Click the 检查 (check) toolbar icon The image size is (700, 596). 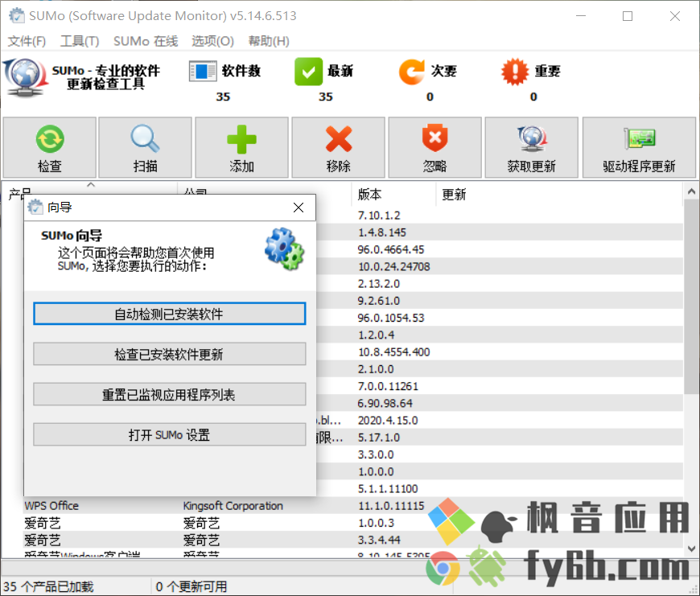[x=50, y=139]
